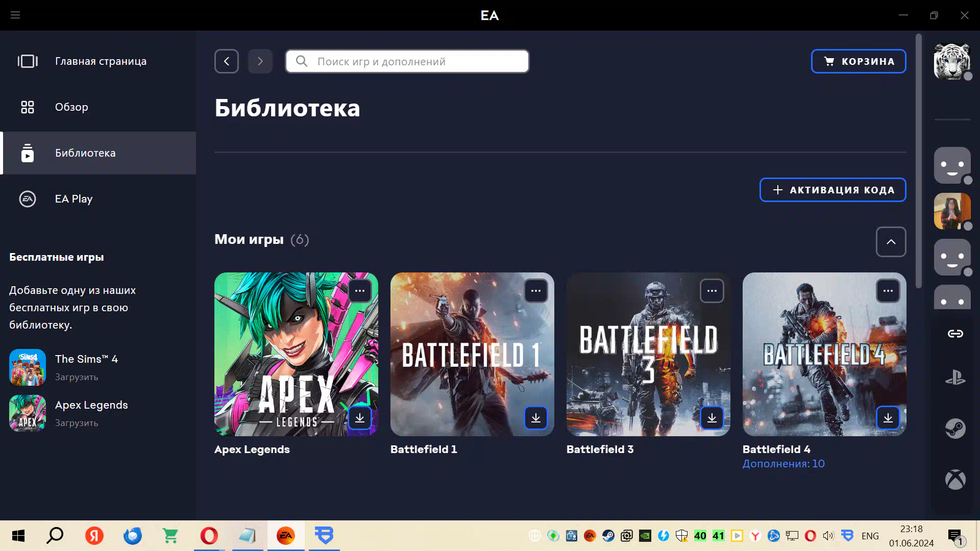Click Активация кода button
This screenshot has width=980, height=551.
833,190
